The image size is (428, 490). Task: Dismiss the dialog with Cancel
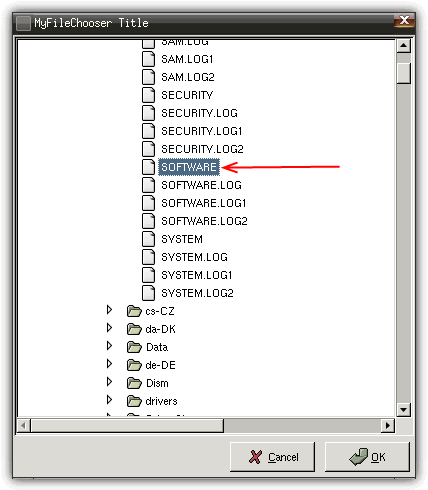(272, 457)
